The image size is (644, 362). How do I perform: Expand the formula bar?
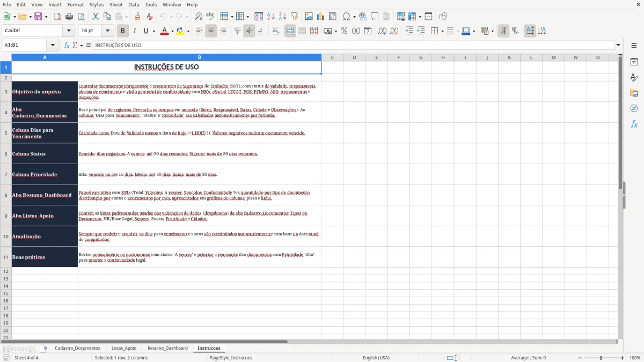618,46
